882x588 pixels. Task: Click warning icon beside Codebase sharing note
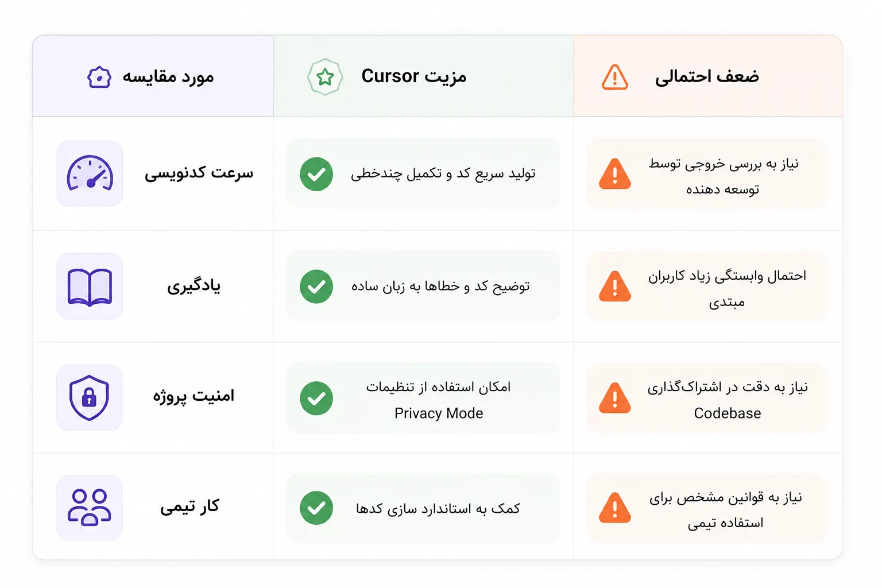coord(615,398)
